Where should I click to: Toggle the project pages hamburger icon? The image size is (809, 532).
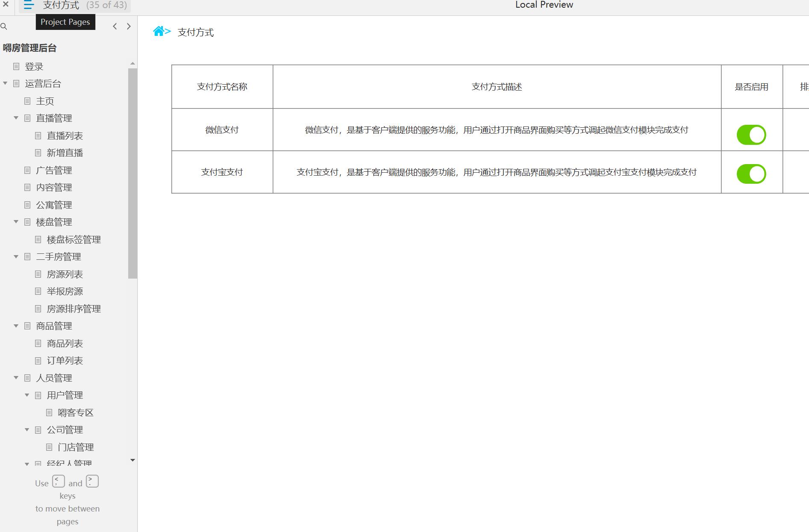click(29, 5)
